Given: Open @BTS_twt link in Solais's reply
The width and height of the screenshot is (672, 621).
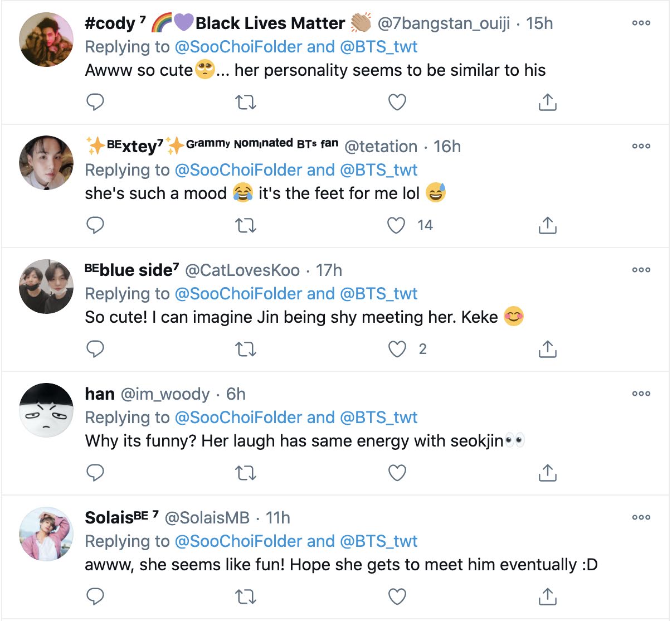Looking at the screenshot, I should (x=378, y=541).
